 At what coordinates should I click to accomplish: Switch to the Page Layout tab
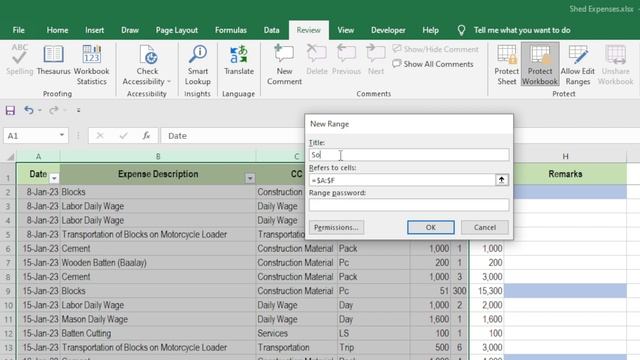tap(176, 30)
